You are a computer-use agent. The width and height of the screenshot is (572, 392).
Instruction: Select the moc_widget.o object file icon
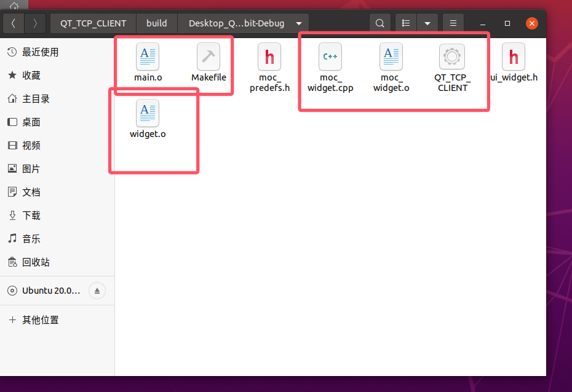click(x=391, y=57)
